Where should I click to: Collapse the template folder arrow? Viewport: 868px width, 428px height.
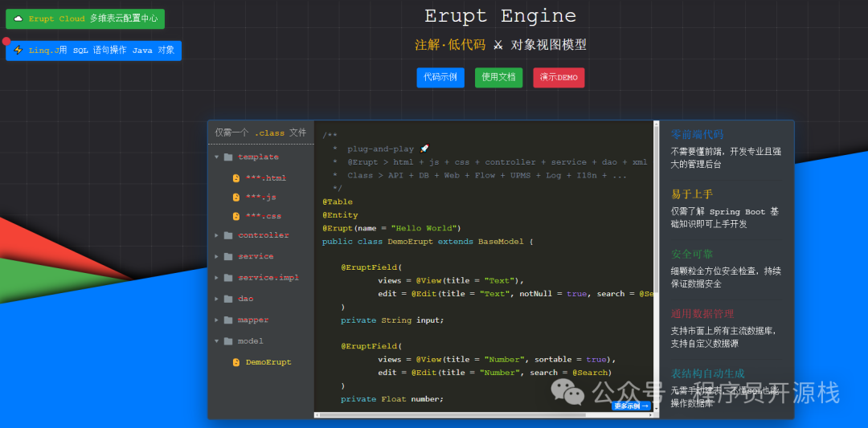coord(217,157)
